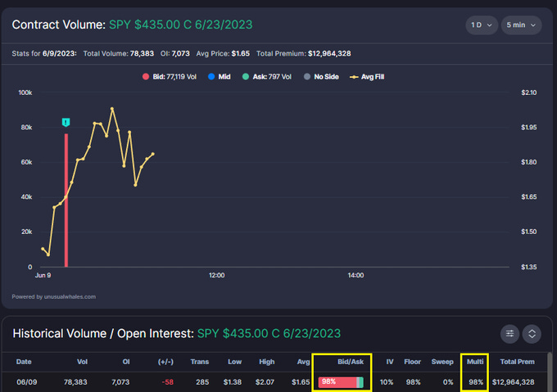The image size is (557, 392).
Task: Open the 1 D timeframe dropdown
Action: [x=482, y=25]
